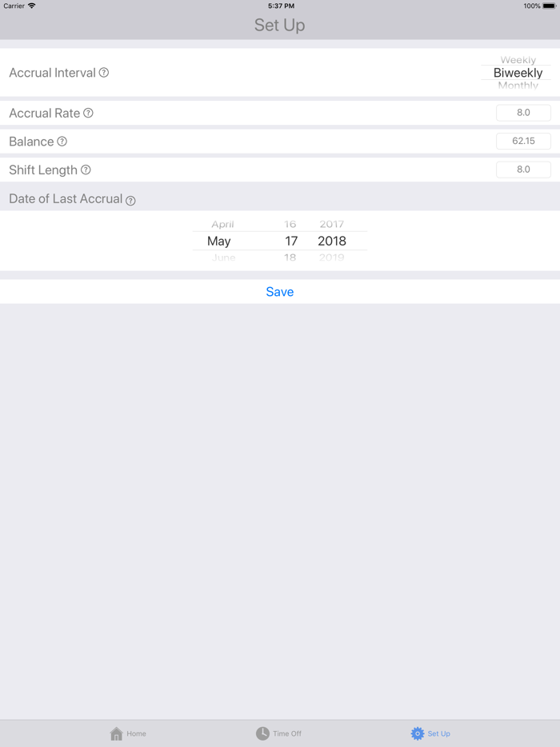
Task: Tap Date of Last Accrual help icon
Action: point(130,201)
